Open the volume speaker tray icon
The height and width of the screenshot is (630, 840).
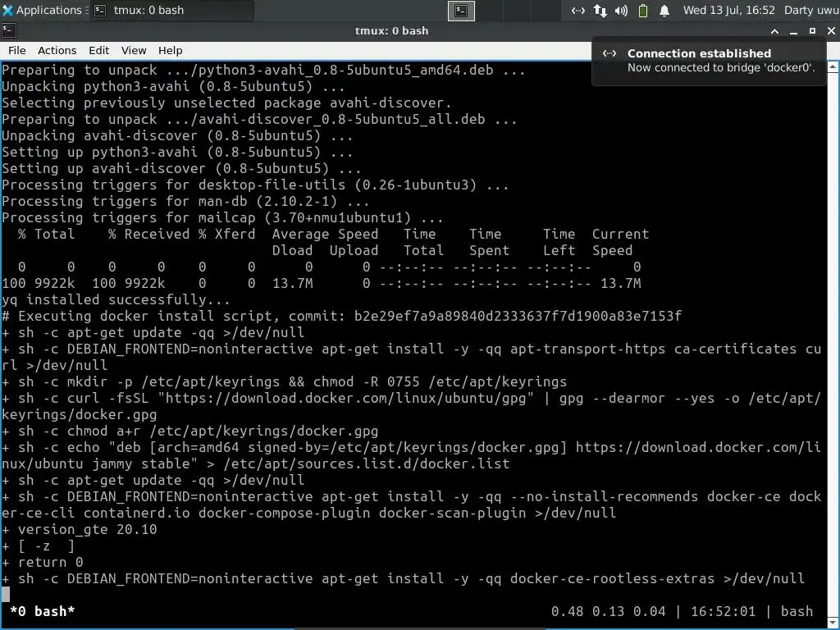[622, 11]
